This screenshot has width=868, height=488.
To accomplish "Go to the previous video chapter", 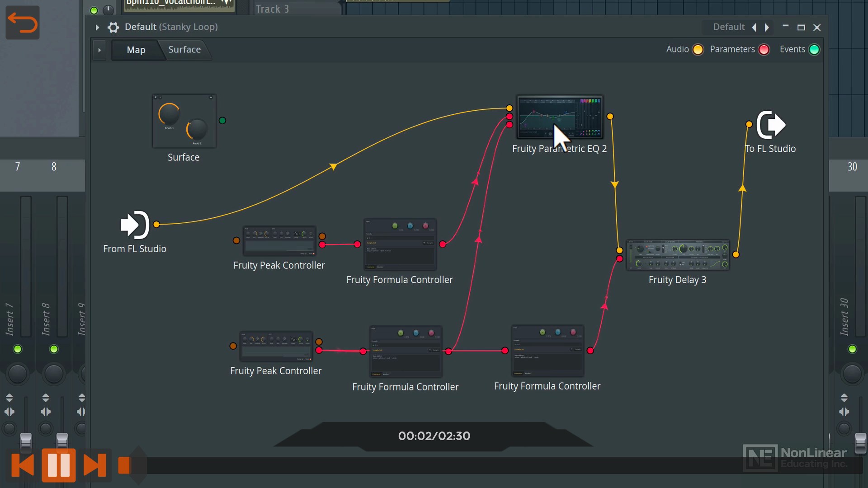I will tap(23, 465).
